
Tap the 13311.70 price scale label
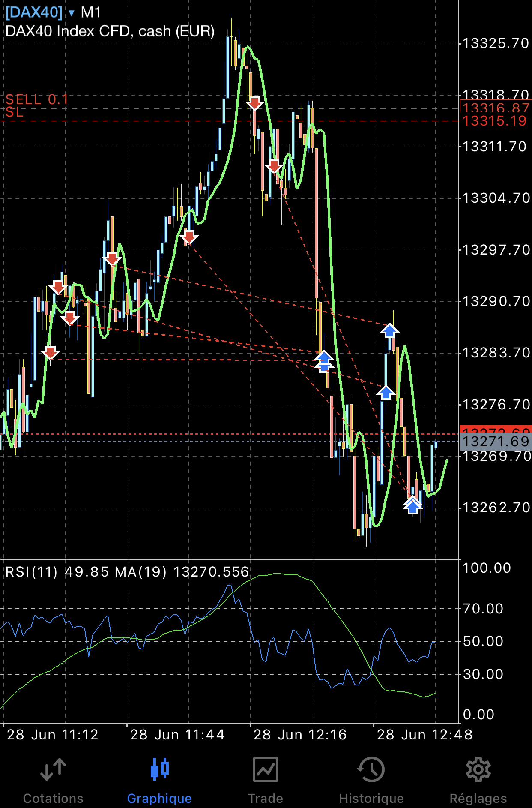[495, 147]
